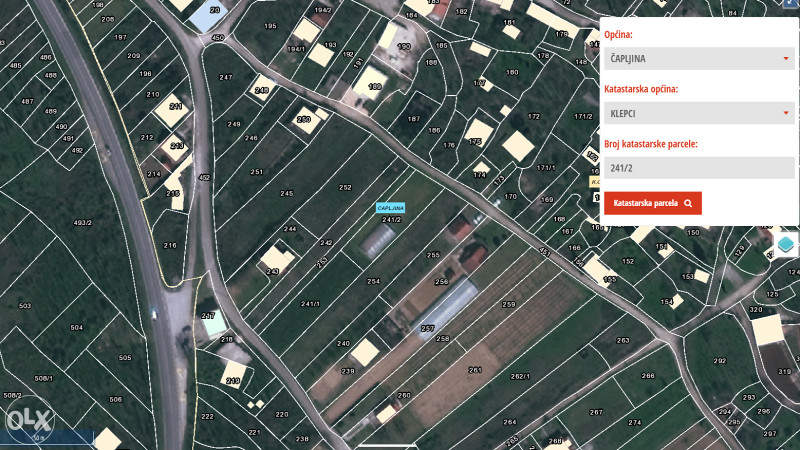Screen dimensions: 800x450
Task: Select road parcel label 452
Action: tap(204, 178)
